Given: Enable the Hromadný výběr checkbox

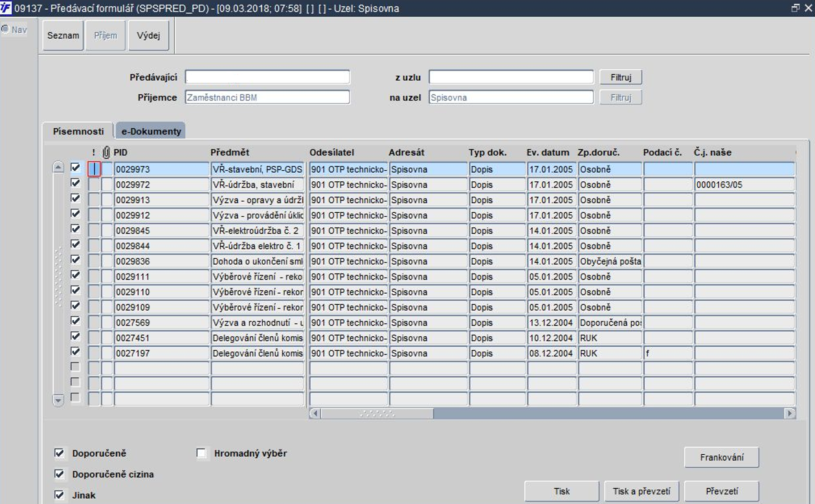Looking at the screenshot, I should click(x=201, y=454).
